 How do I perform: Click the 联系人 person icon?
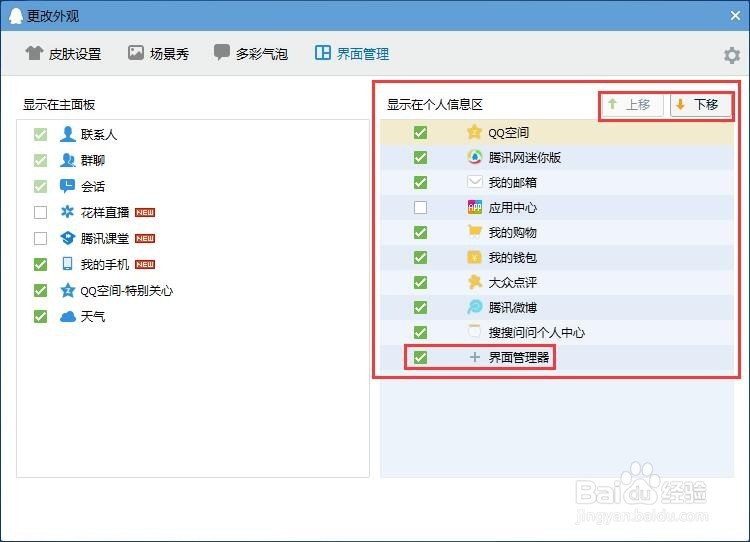click(67, 134)
